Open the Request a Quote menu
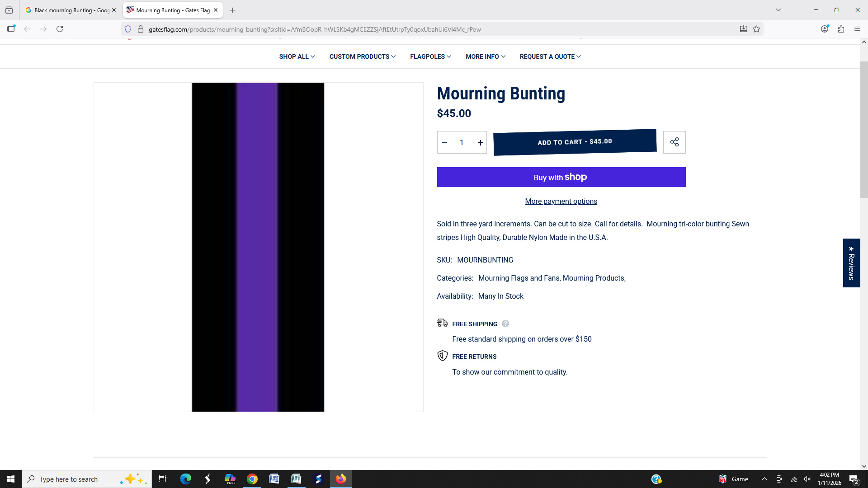Screen dimensions: 868x488 [550, 56]
